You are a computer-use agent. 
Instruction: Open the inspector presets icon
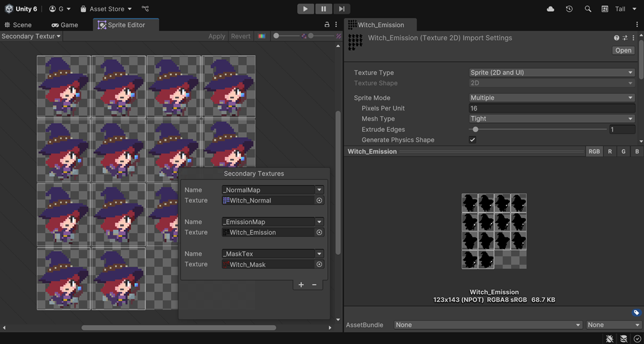[x=625, y=38]
